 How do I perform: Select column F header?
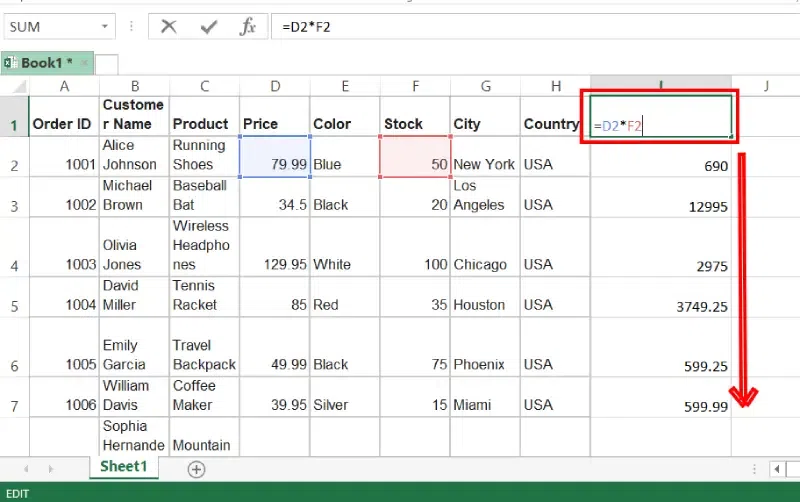coord(415,86)
